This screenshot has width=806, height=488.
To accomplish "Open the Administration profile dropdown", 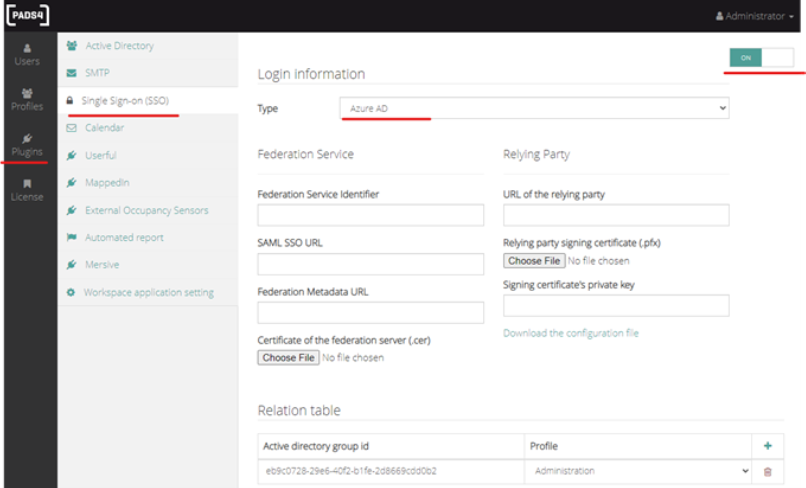I will [638, 471].
